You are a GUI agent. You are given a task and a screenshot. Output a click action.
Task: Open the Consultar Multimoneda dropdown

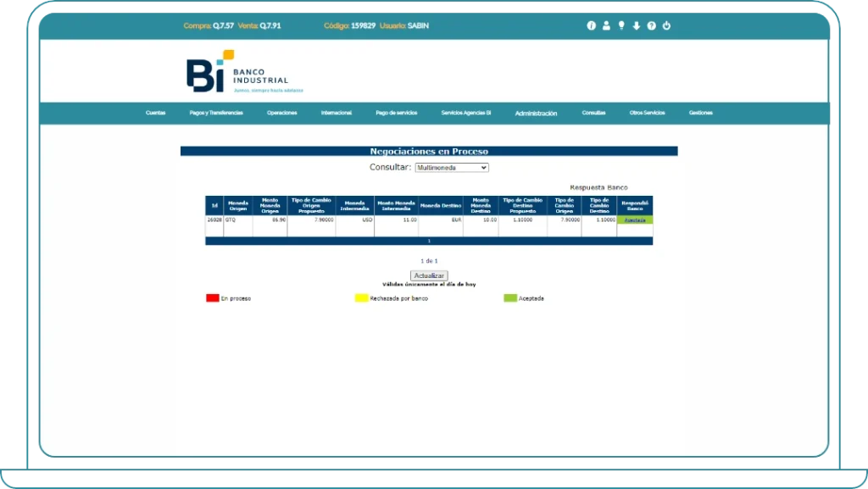tap(452, 168)
